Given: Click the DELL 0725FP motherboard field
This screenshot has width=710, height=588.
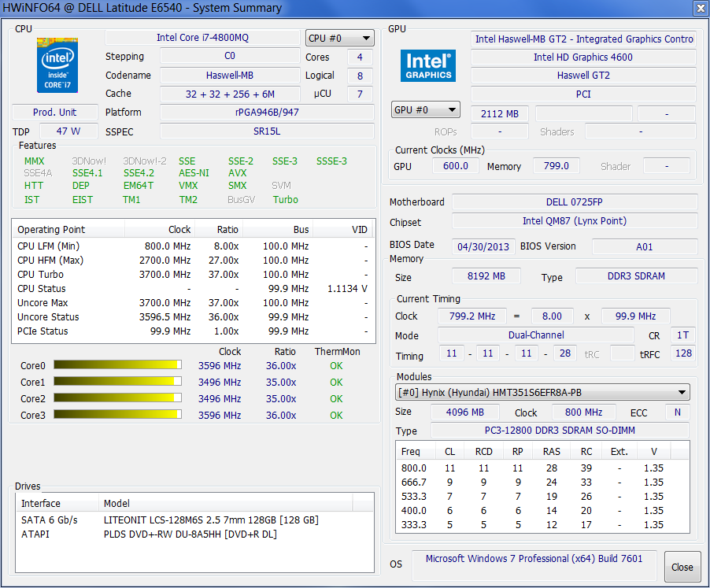Looking at the screenshot, I should click(575, 202).
